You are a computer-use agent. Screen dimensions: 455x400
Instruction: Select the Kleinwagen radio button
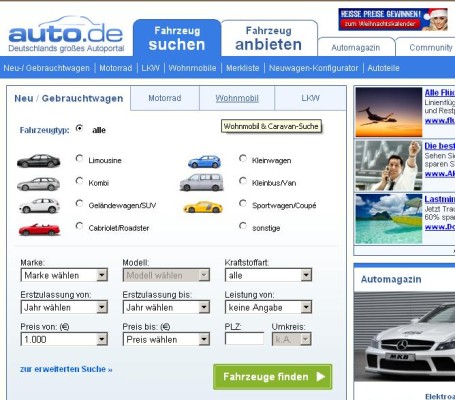[x=243, y=158]
